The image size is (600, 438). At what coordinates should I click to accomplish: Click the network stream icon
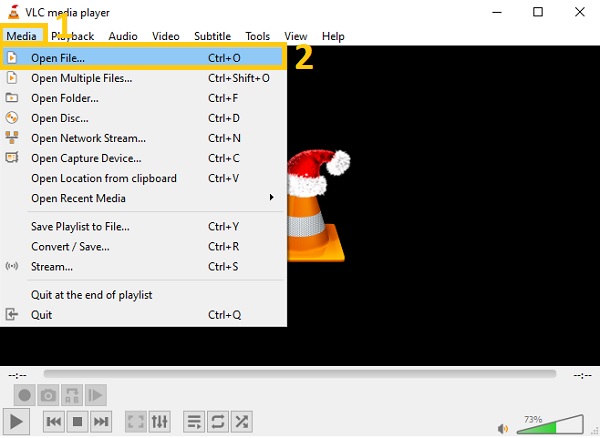pos(12,137)
